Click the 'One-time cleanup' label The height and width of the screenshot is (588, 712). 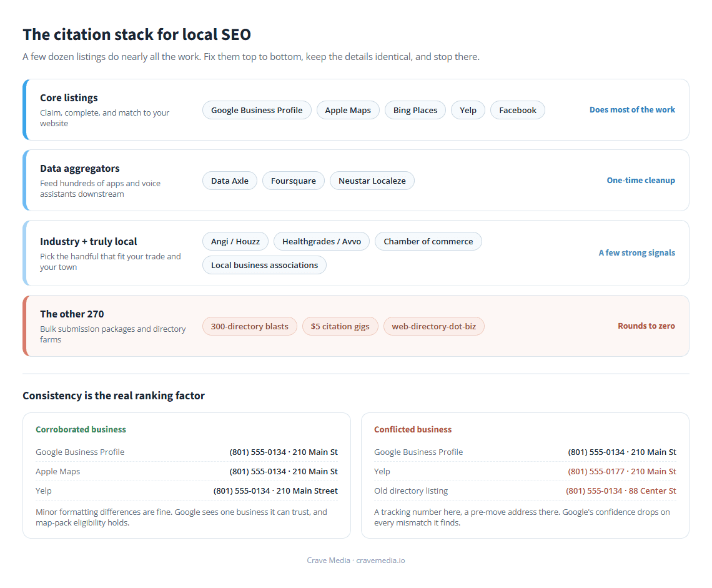[x=641, y=181]
